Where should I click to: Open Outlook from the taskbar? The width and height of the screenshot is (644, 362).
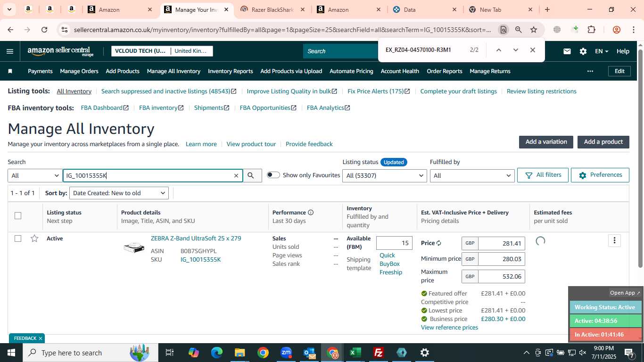click(x=309, y=353)
